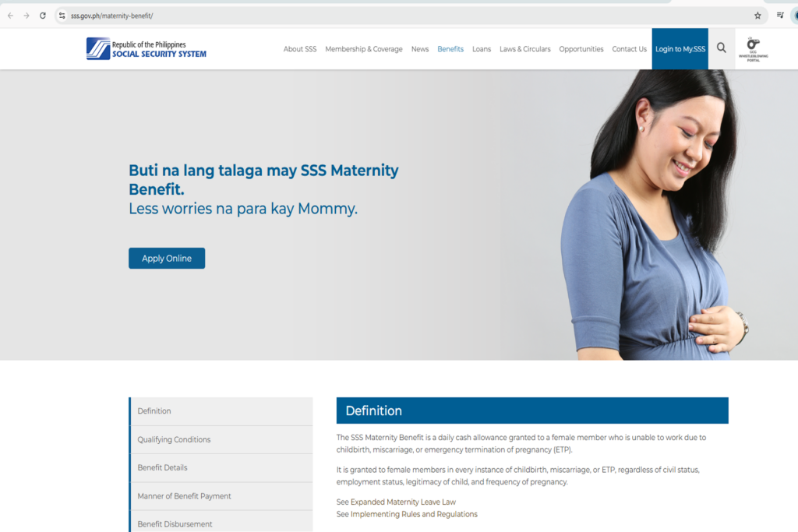Viewport: 798px width, 532px height.
Task: Click the paragraph starting 'It is granted to female members'
Action: [x=518, y=476]
